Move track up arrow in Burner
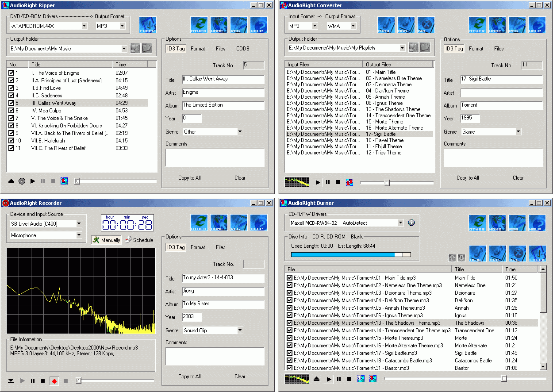Screen dimensions: 553x392 tap(452, 258)
